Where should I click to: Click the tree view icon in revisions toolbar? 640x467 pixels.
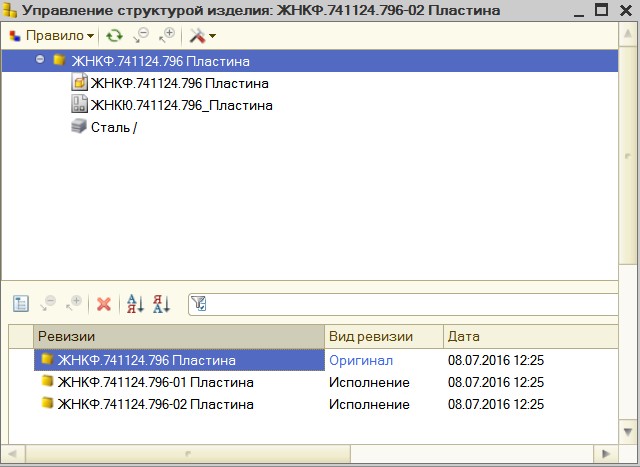coord(20,304)
